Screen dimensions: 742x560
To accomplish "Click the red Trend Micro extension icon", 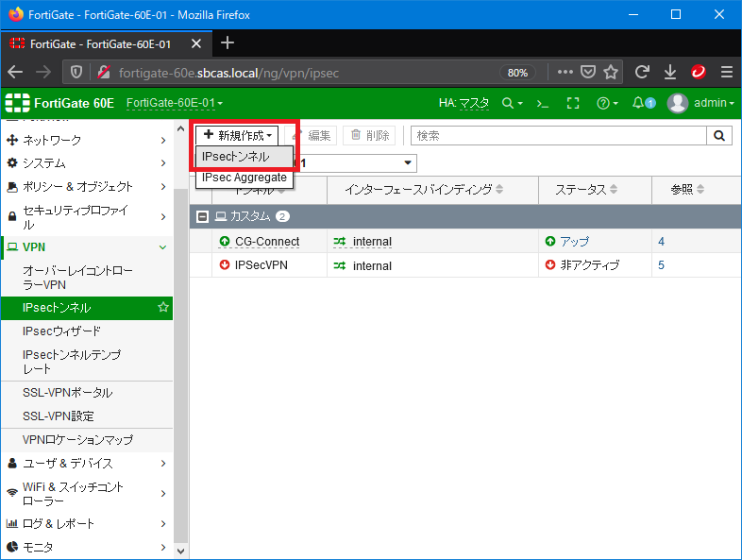I will 699,72.
